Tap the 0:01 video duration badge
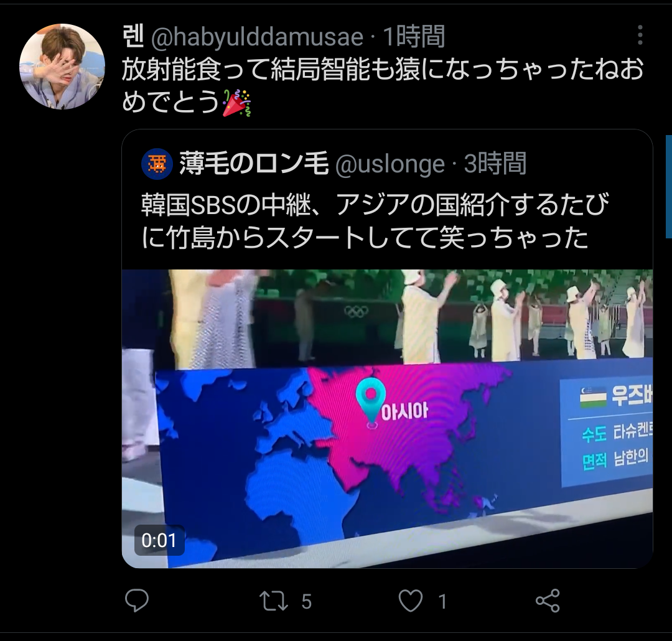 (159, 540)
